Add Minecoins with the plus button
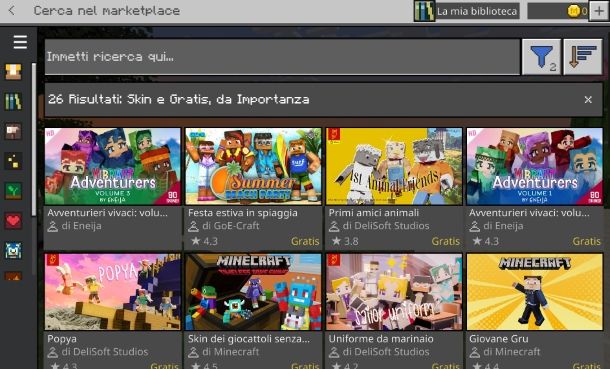This screenshot has width=610, height=369. [599, 11]
